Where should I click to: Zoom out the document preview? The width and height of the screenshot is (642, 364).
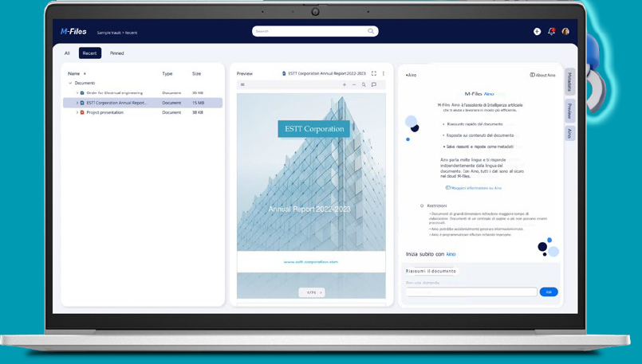click(x=354, y=84)
